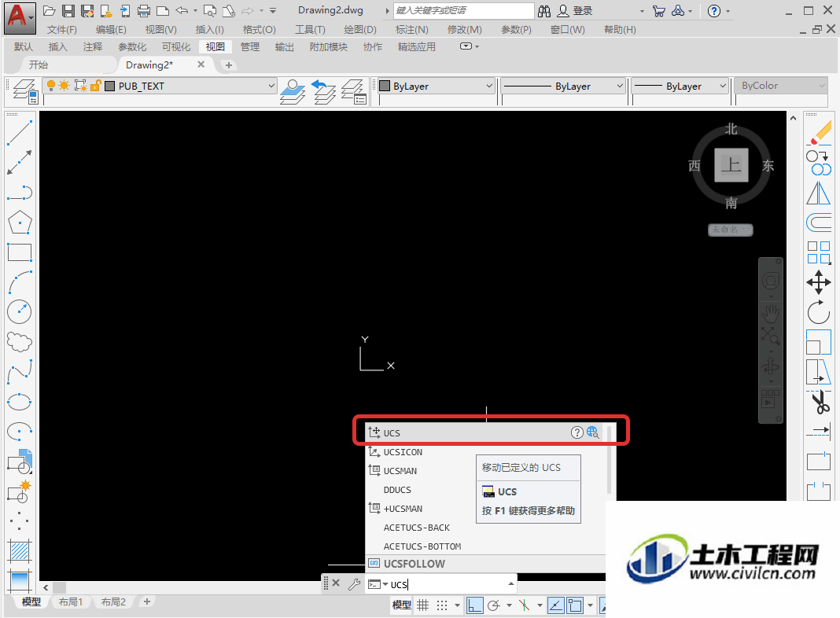Screen dimensions: 840x618
Task: Open the 格式(O) menu
Action: [x=260, y=30]
